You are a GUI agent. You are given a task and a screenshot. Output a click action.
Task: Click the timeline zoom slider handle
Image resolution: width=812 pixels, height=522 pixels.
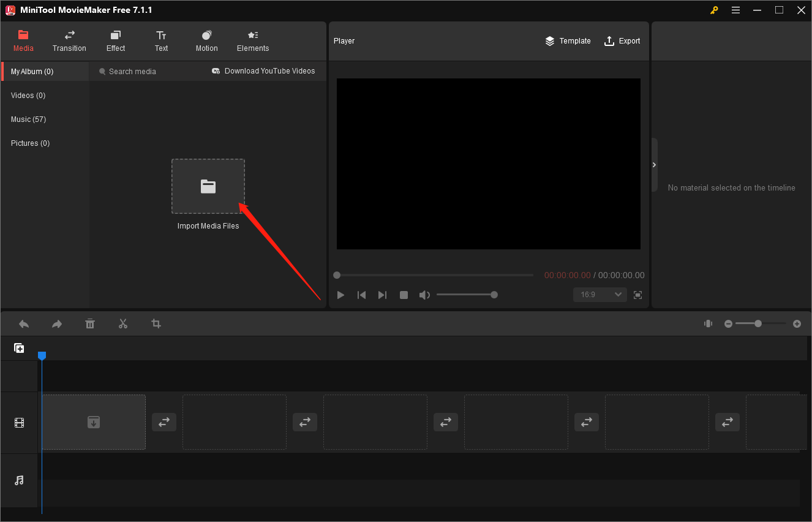point(758,323)
